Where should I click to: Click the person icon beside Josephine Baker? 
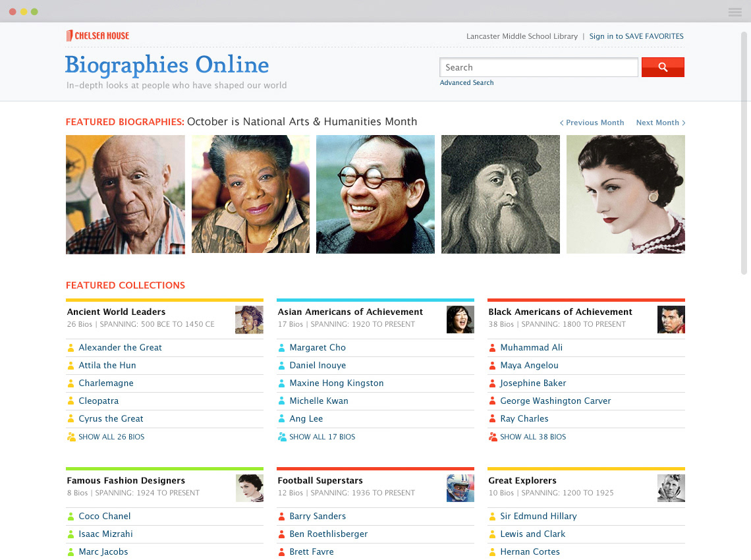click(492, 383)
